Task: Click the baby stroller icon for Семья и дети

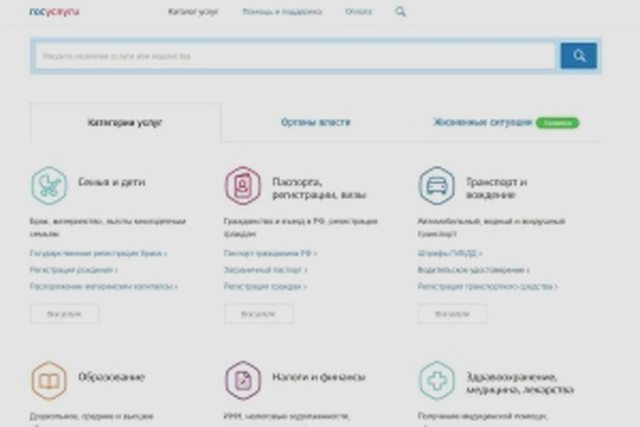Action: [49, 185]
